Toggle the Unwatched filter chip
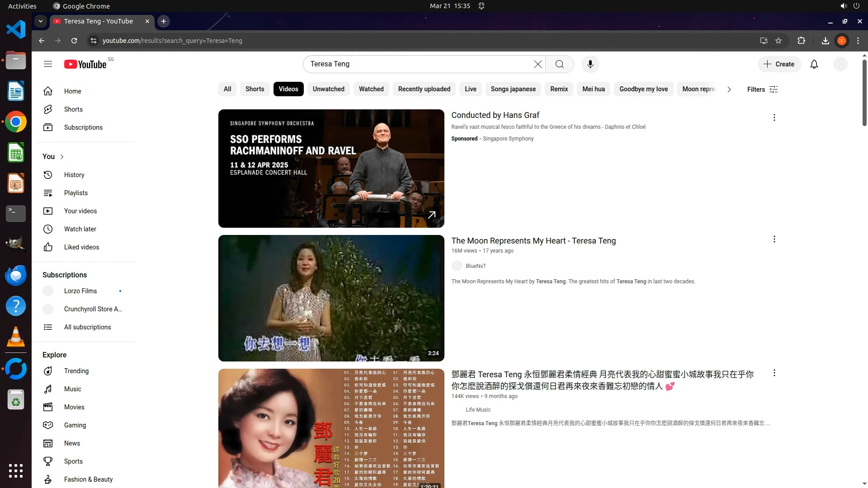The height and width of the screenshot is (488, 868). 328,89
